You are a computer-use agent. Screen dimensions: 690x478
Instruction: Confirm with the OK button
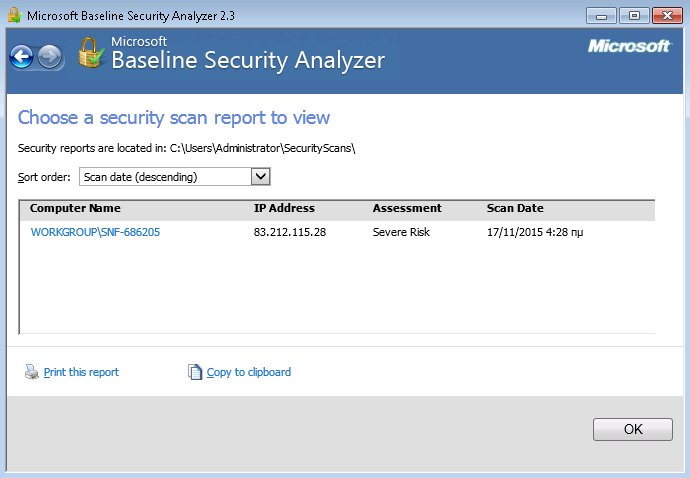632,429
